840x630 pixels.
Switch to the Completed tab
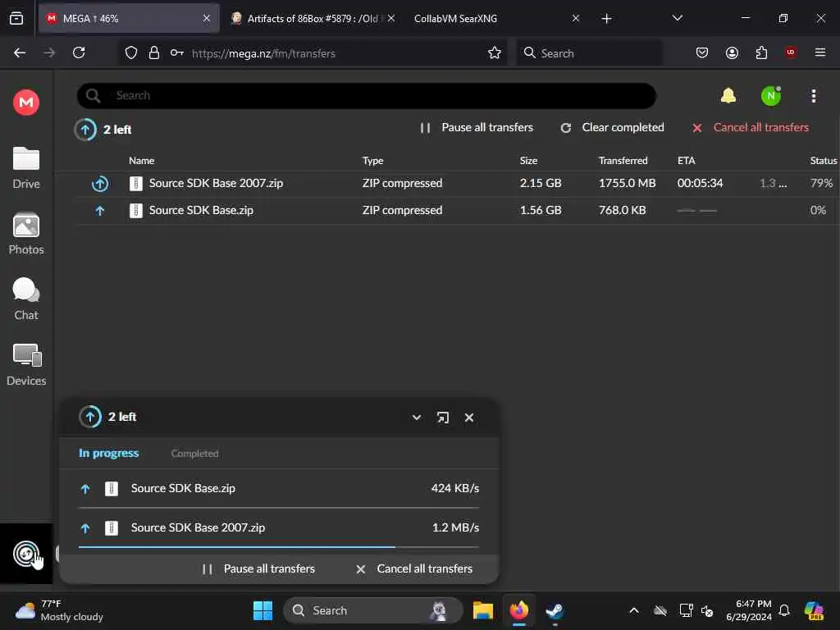[194, 453]
